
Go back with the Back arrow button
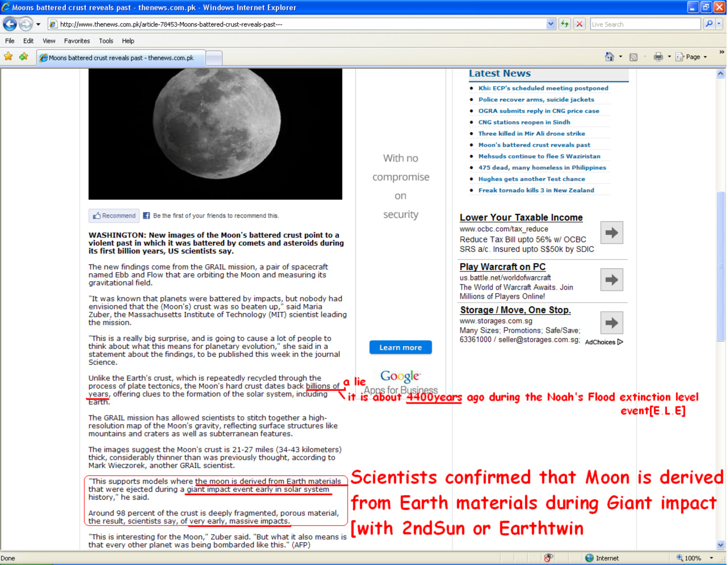10,24
